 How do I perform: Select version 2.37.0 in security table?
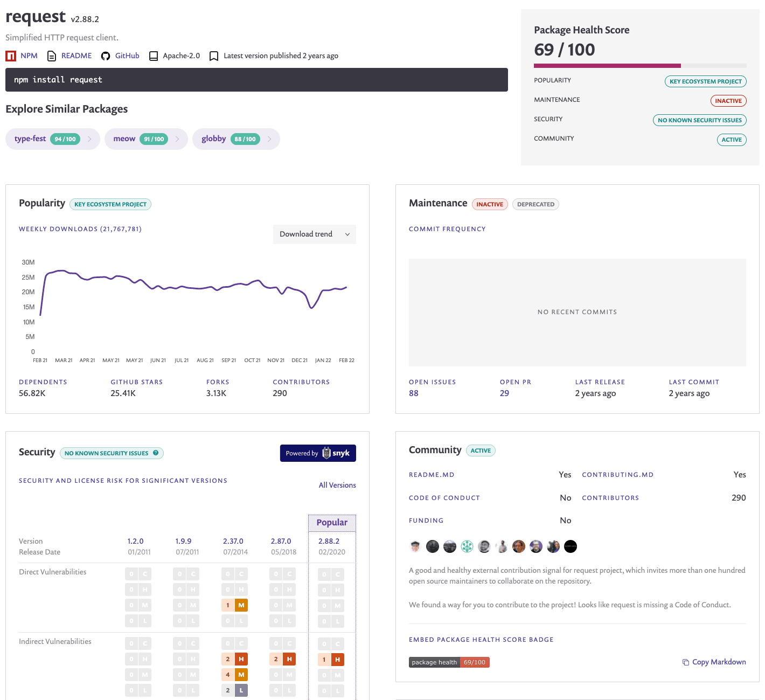(x=233, y=541)
